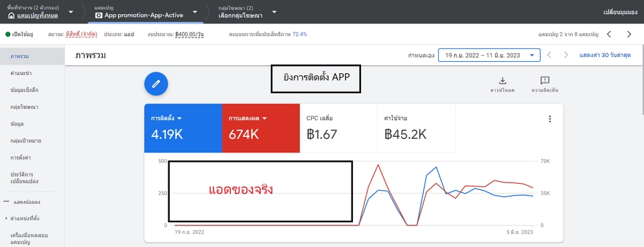
Task: Click the ภาพรวม page heading
Action: 91,55
